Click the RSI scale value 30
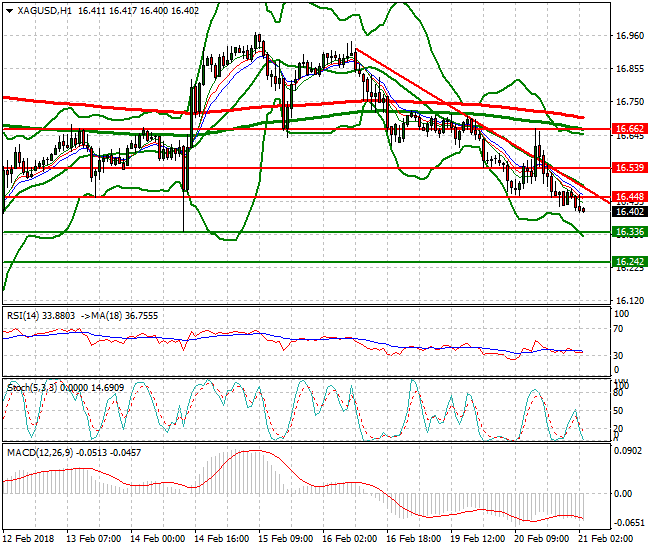This screenshot has width=650, height=550. (618, 356)
